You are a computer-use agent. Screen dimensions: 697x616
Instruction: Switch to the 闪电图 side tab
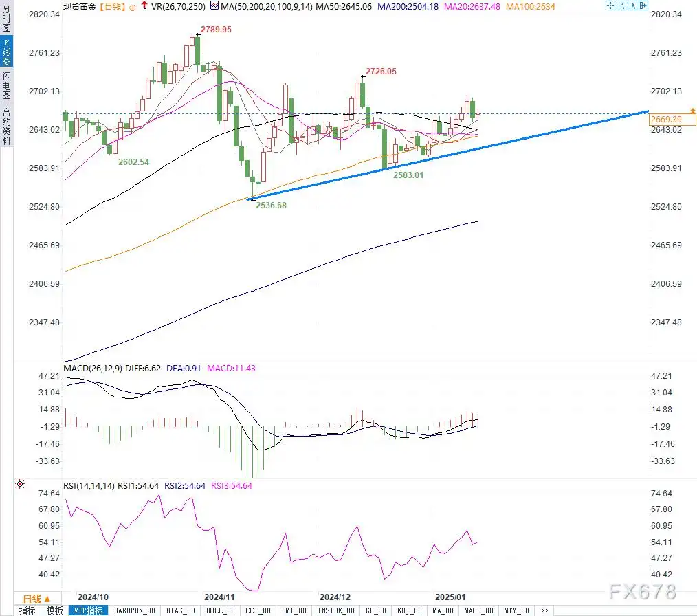coord(6,85)
